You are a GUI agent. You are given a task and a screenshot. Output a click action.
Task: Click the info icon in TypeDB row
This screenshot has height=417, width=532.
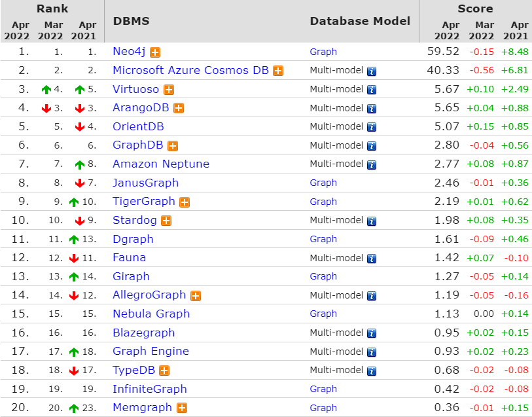(372, 371)
